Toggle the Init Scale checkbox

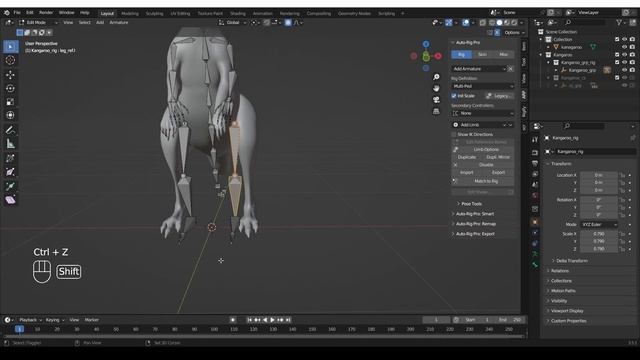tap(454, 96)
